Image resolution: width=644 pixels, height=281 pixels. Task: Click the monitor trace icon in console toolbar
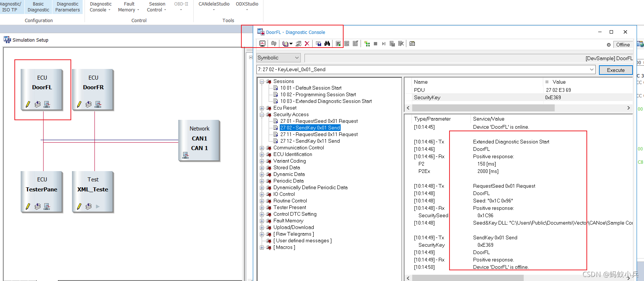[x=262, y=44]
